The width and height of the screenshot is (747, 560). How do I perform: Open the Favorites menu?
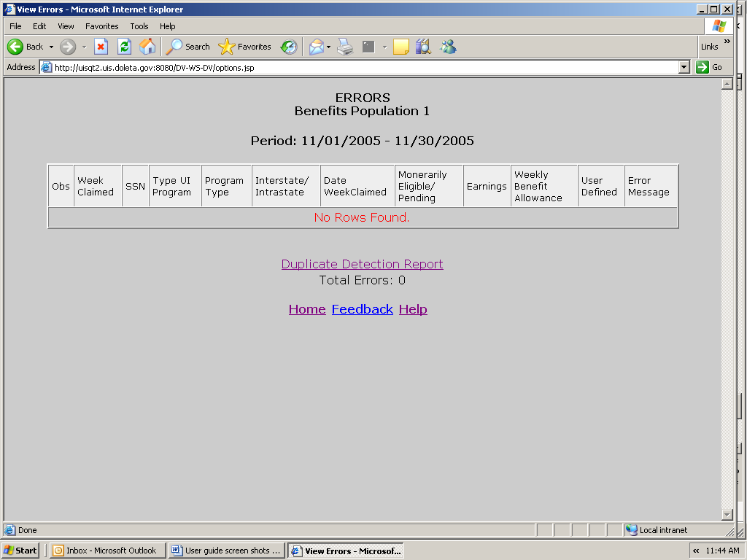tap(102, 26)
